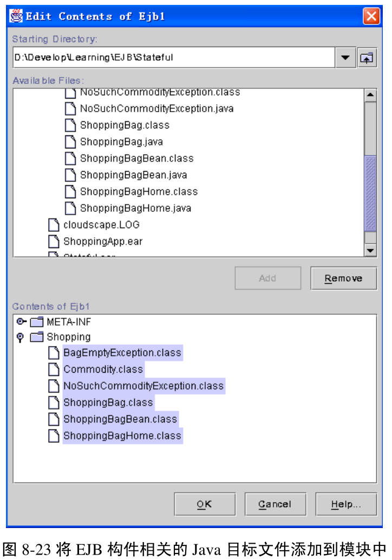392x560 pixels.
Task: Open the Help... button
Action: click(x=346, y=504)
